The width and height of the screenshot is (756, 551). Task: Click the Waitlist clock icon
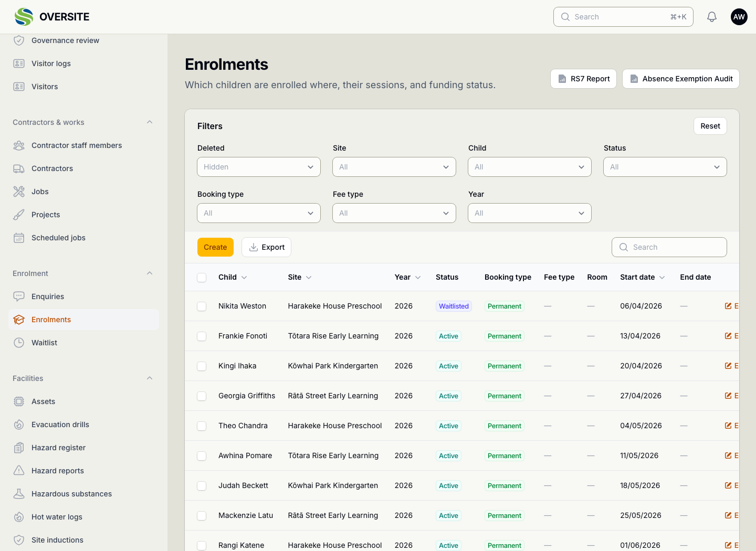(19, 343)
